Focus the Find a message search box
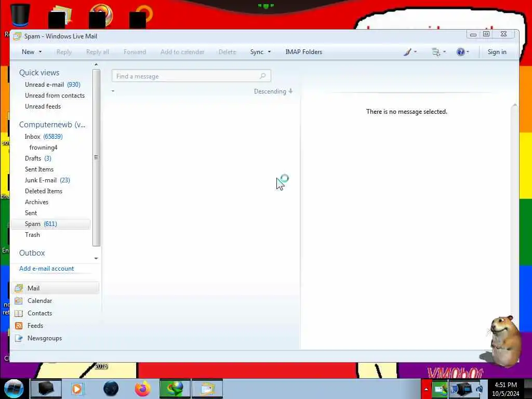 191,76
